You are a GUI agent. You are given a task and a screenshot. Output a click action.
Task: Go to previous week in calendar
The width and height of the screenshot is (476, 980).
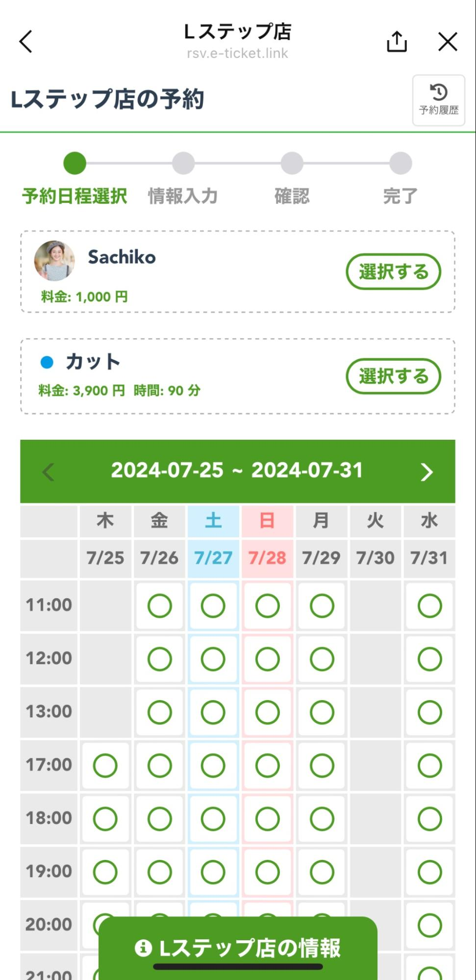coord(48,472)
